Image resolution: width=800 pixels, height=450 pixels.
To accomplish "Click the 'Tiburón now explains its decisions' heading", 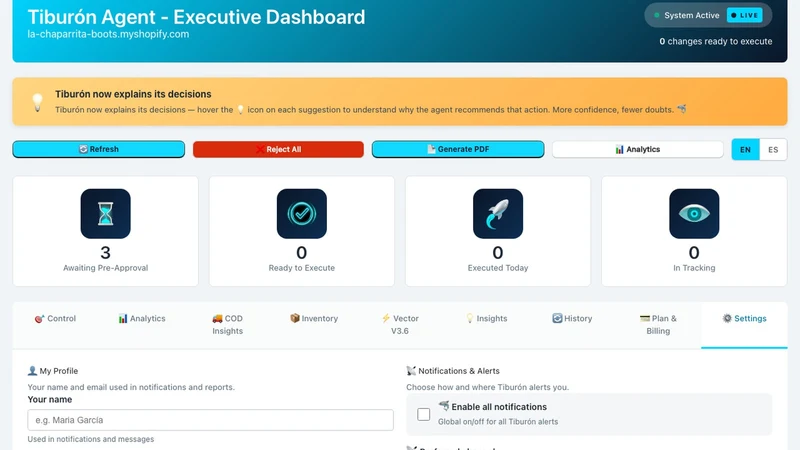I will tap(133, 94).
